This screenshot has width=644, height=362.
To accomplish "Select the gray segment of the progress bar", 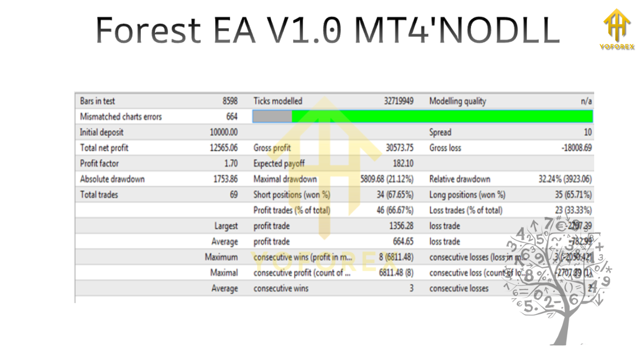I will (272, 116).
